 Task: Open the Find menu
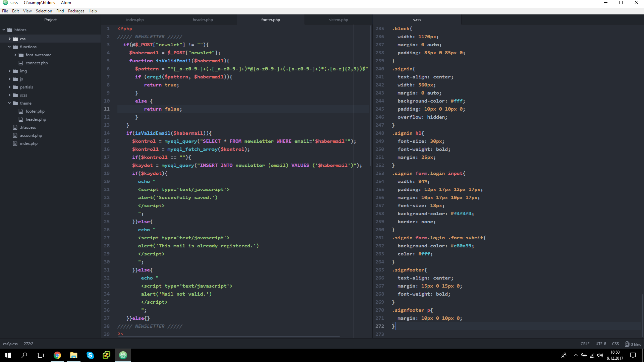coord(60,11)
